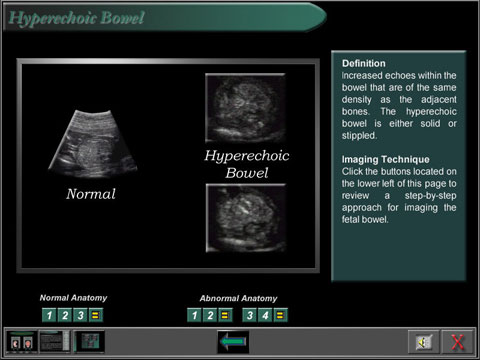Click the Normal bowel ultrasound image

93,143
